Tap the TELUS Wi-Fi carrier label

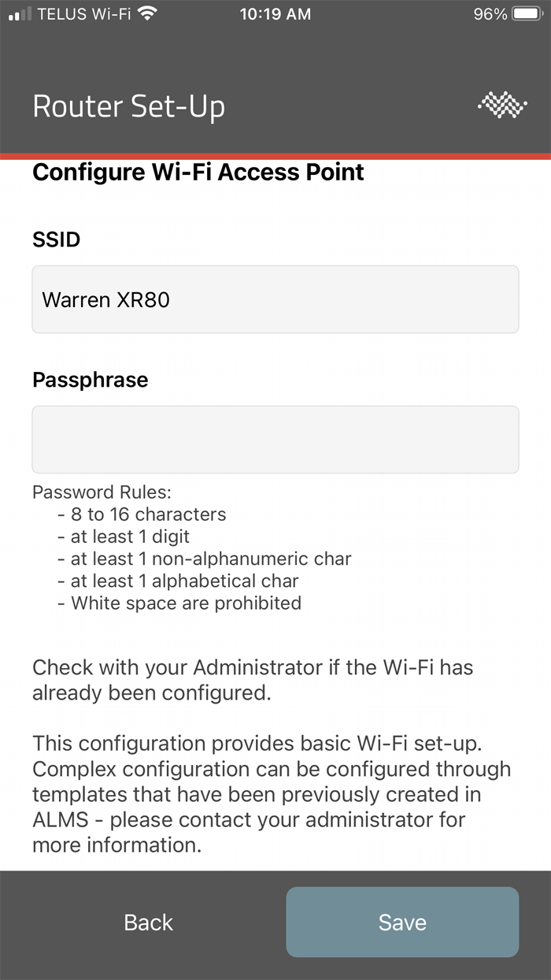(x=84, y=14)
